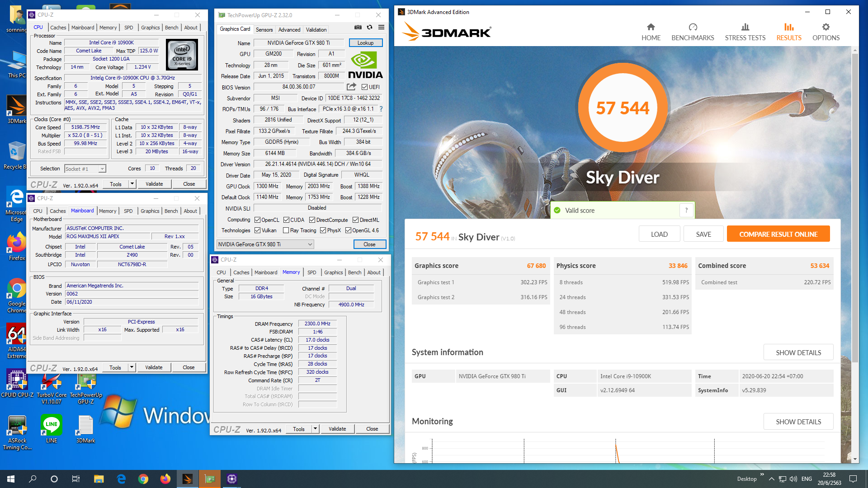868x488 pixels.
Task: Click Validate in the Memory CPU-Z window
Action: coord(337,429)
